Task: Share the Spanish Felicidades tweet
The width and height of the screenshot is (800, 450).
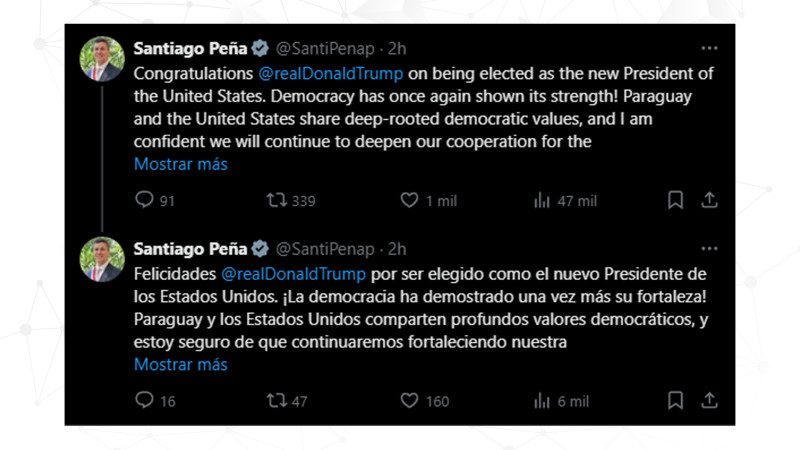Action: (709, 400)
